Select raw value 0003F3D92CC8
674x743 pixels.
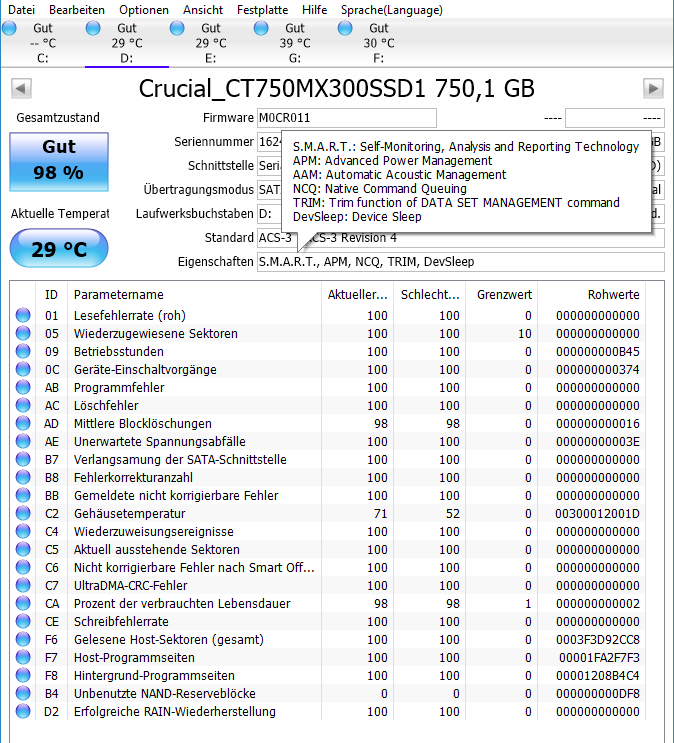pos(597,640)
